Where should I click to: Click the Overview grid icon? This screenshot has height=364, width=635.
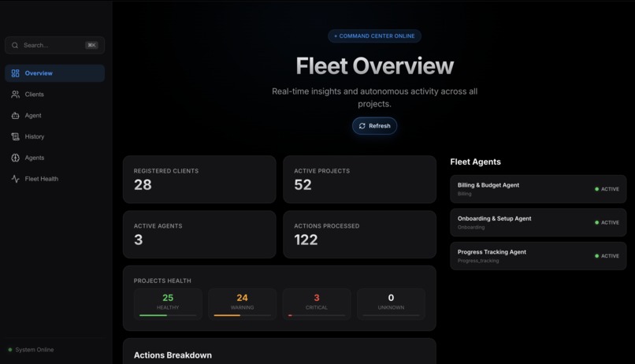click(16, 73)
